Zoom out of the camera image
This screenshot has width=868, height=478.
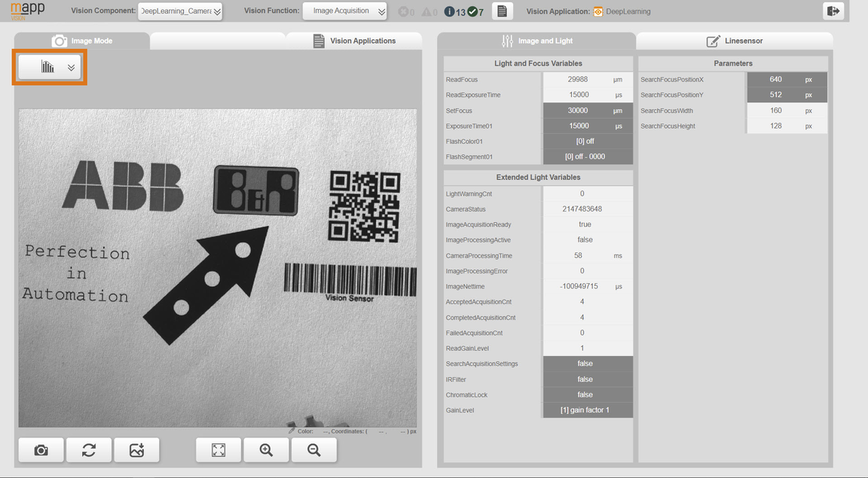(314, 450)
